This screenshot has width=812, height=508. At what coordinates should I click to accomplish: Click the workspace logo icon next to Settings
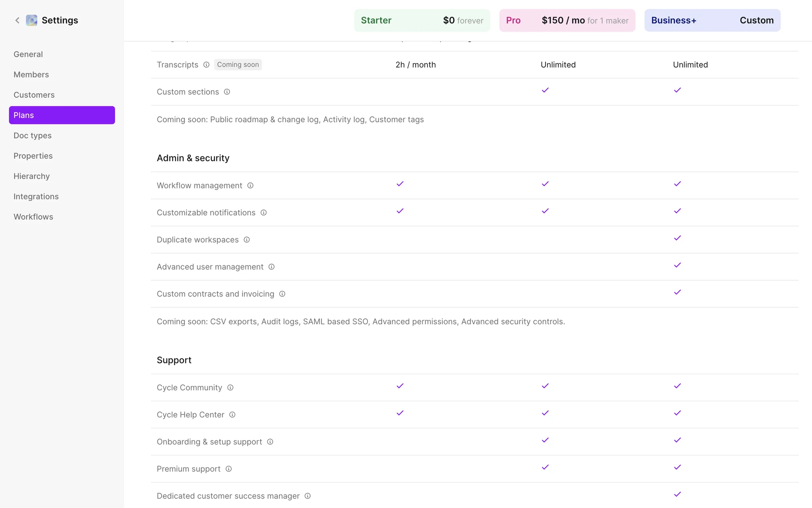click(32, 20)
